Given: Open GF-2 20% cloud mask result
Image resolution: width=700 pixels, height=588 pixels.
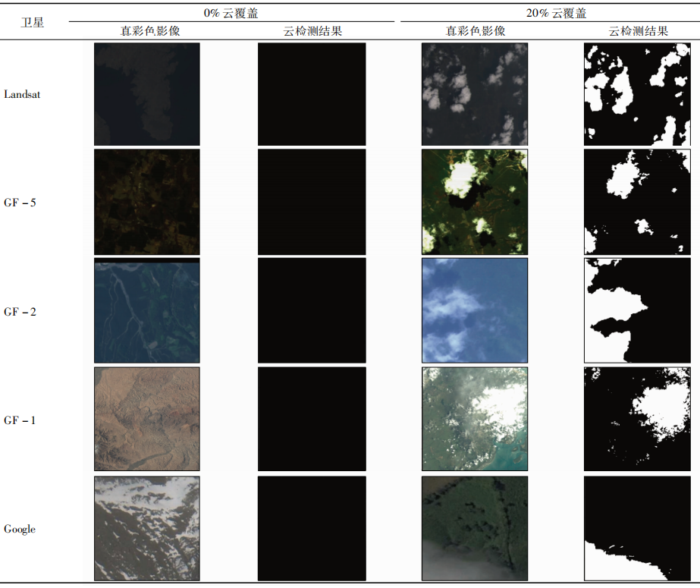Looking at the screenshot, I should 637,310.
